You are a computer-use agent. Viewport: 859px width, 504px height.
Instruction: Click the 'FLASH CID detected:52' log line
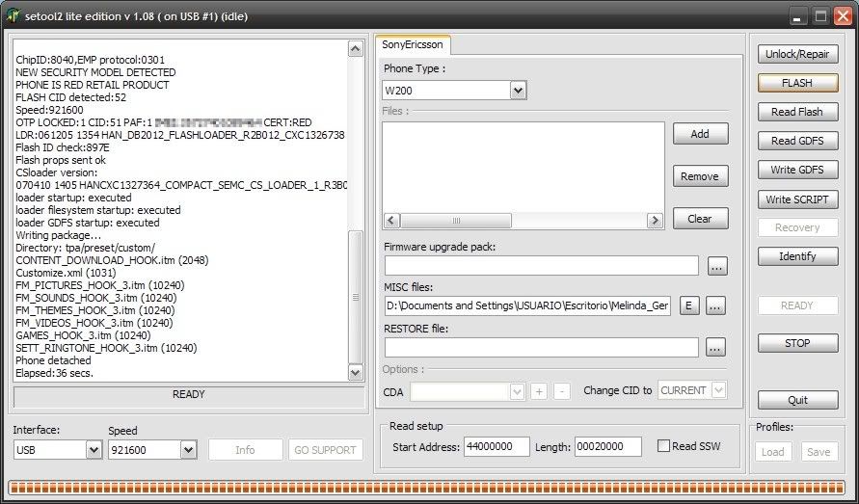point(70,97)
